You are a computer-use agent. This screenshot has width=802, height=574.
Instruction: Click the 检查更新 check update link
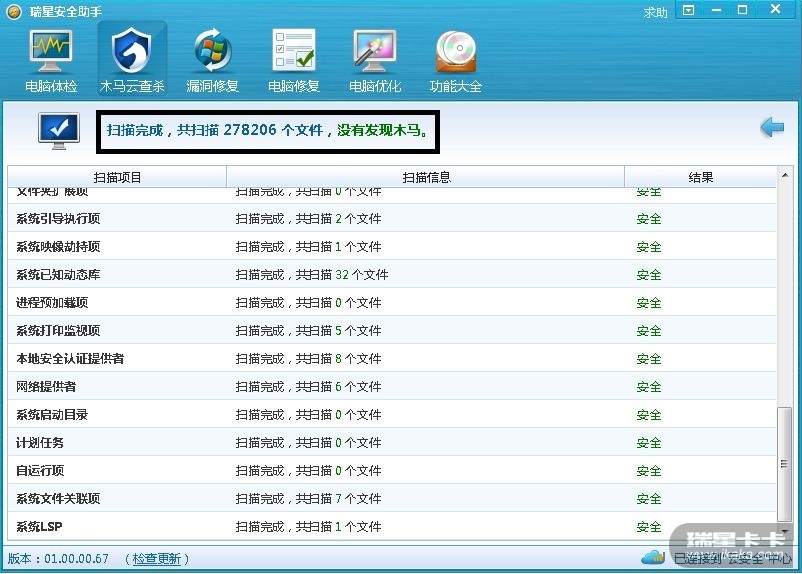(157, 559)
